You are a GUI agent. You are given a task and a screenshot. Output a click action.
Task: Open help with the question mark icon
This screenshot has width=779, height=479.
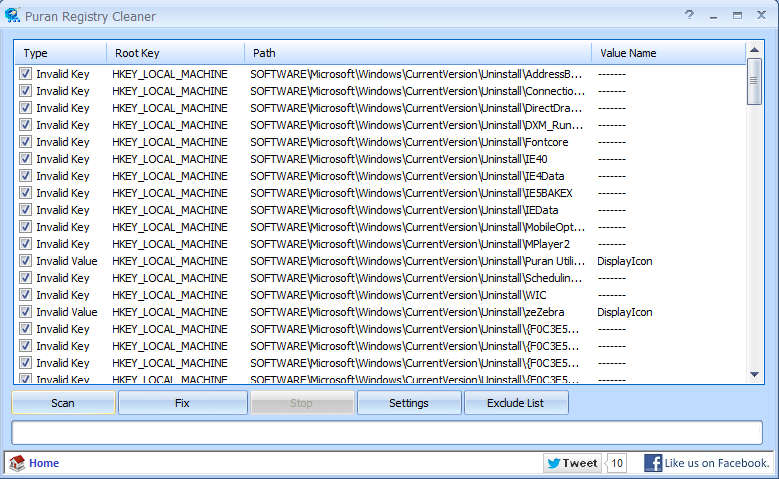tap(689, 15)
